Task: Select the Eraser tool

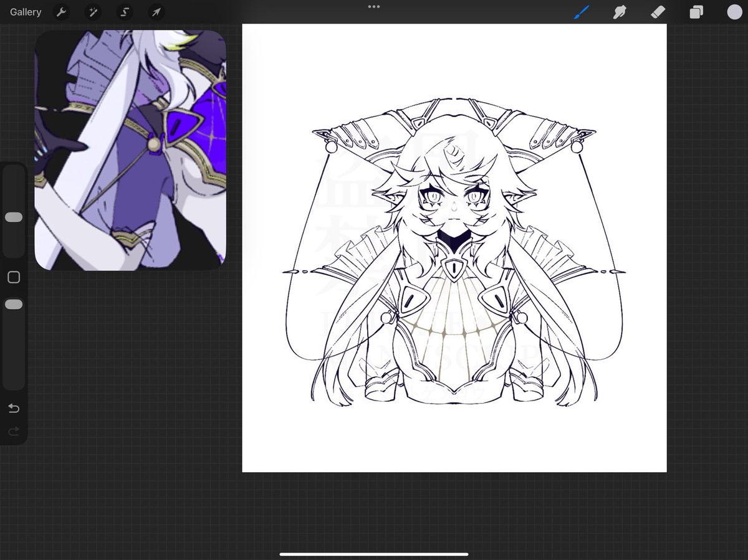Action: (x=658, y=12)
